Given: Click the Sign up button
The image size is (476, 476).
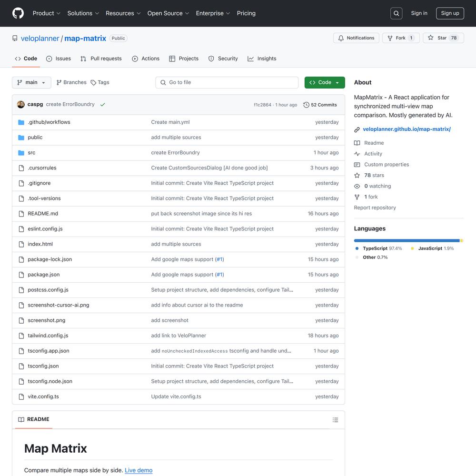Looking at the screenshot, I should click(450, 13).
